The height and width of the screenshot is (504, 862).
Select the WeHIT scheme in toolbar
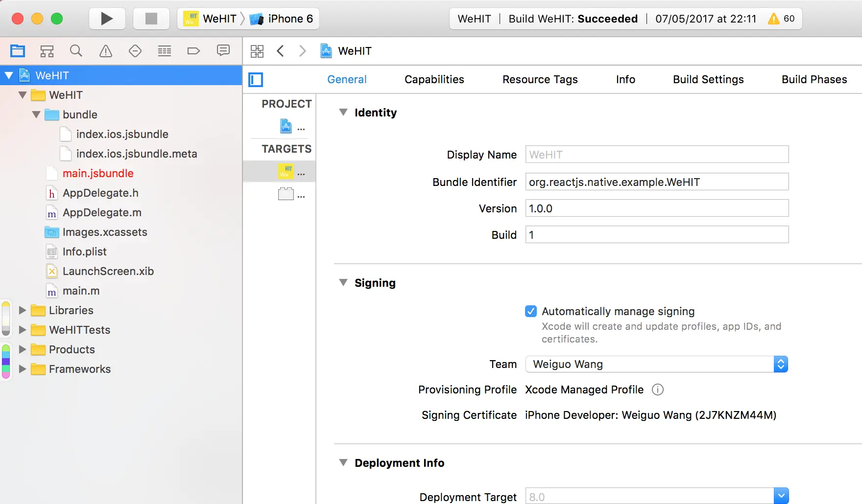[210, 19]
